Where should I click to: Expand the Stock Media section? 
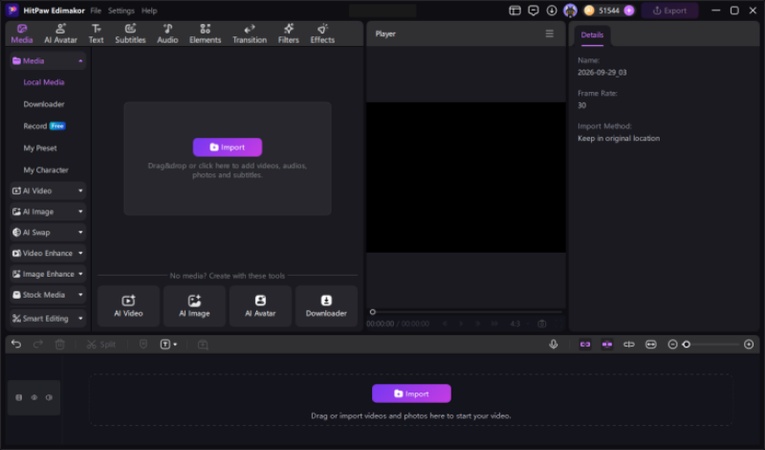coord(48,295)
